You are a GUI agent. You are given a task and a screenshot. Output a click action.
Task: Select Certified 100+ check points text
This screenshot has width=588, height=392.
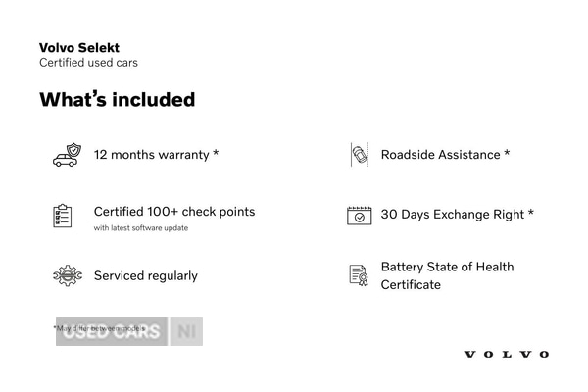[x=174, y=212]
